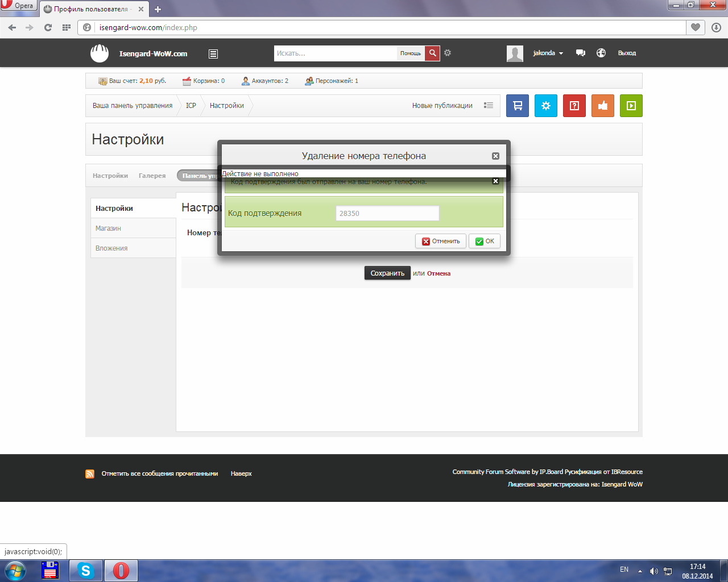Click the green play icon button
The width and height of the screenshot is (728, 582).
pos(631,106)
